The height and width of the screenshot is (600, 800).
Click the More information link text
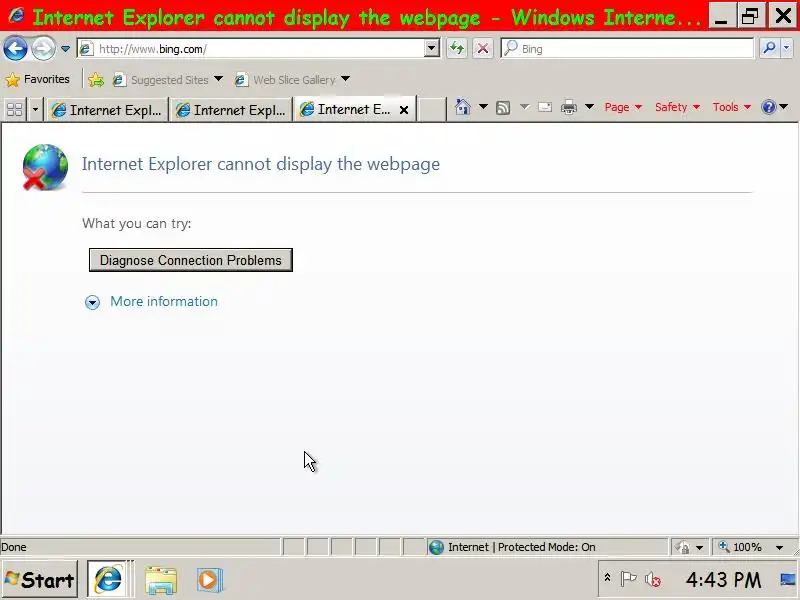tap(164, 302)
